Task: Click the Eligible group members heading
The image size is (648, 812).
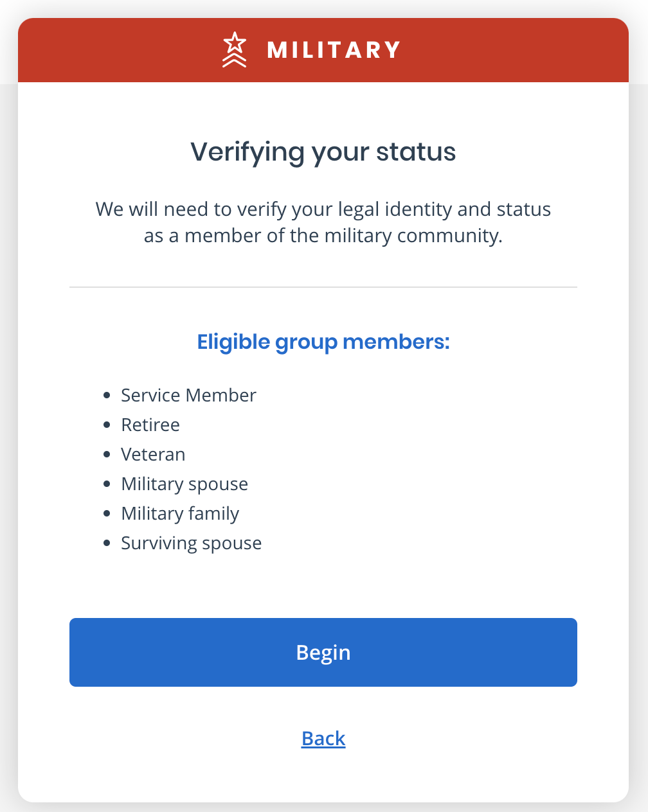Action: [x=323, y=342]
